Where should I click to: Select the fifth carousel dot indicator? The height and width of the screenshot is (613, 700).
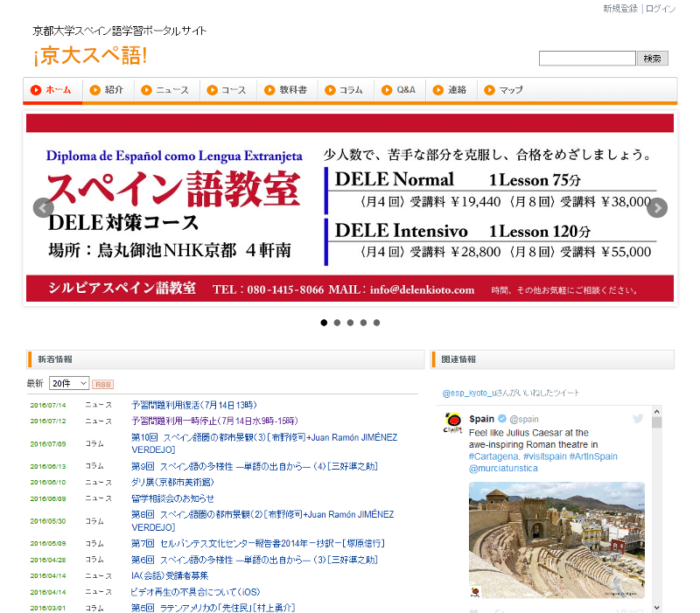376,323
